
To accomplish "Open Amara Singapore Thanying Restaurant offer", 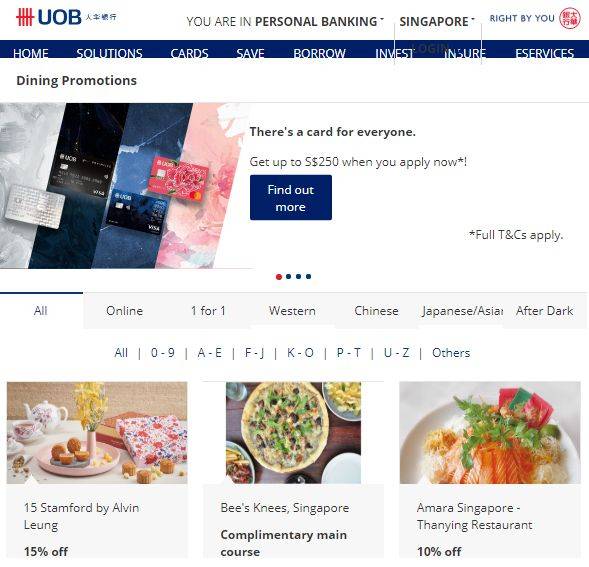I will tap(474, 516).
